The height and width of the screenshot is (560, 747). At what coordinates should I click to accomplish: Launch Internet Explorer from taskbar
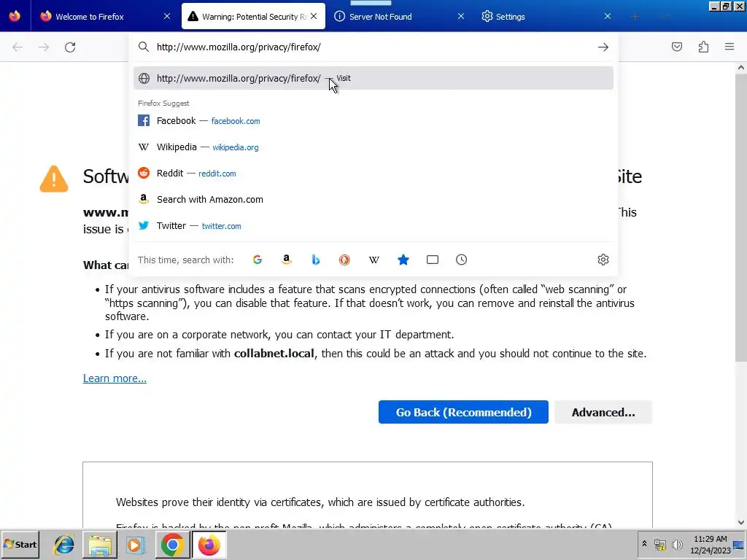click(64, 545)
